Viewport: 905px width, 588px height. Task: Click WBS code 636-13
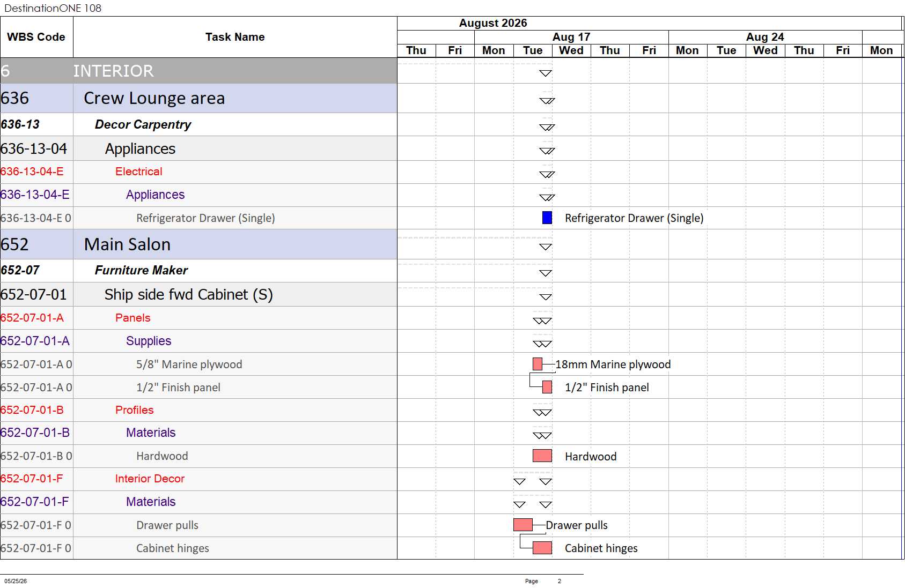[20, 124]
